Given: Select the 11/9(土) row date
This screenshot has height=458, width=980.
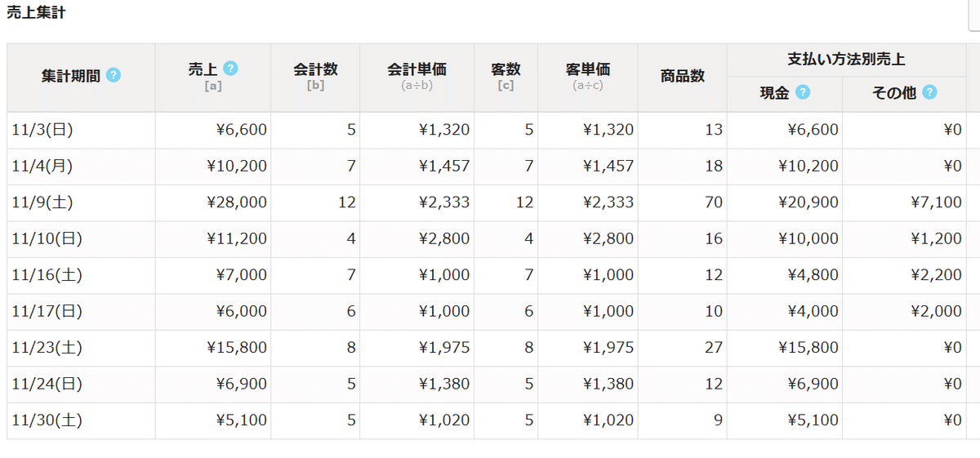Looking at the screenshot, I should pos(42,202).
